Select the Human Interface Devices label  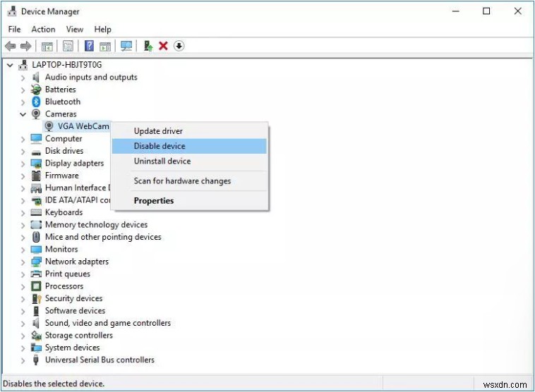tap(78, 188)
